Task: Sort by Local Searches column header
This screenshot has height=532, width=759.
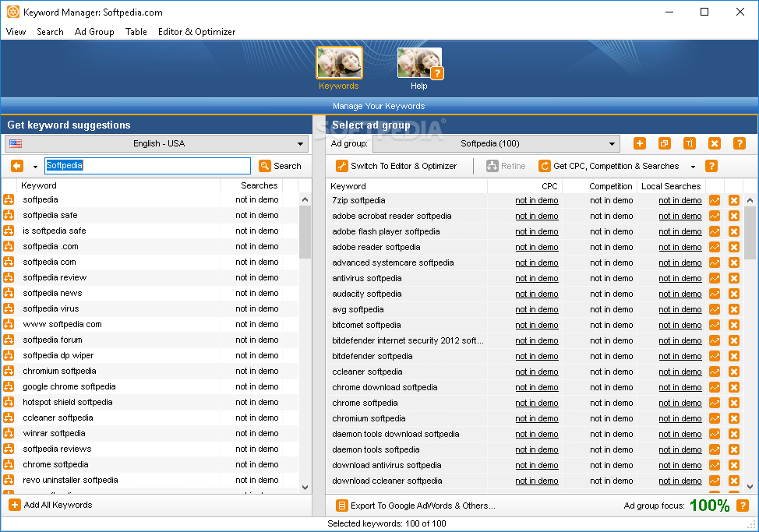Action: pyautogui.click(x=671, y=186)
